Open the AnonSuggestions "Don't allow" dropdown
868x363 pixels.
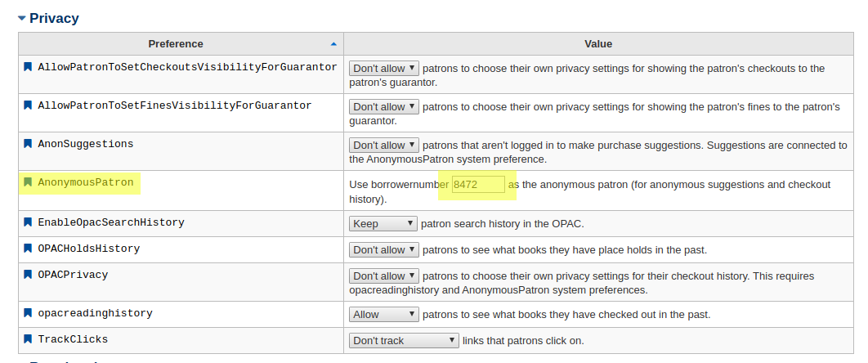384,146
